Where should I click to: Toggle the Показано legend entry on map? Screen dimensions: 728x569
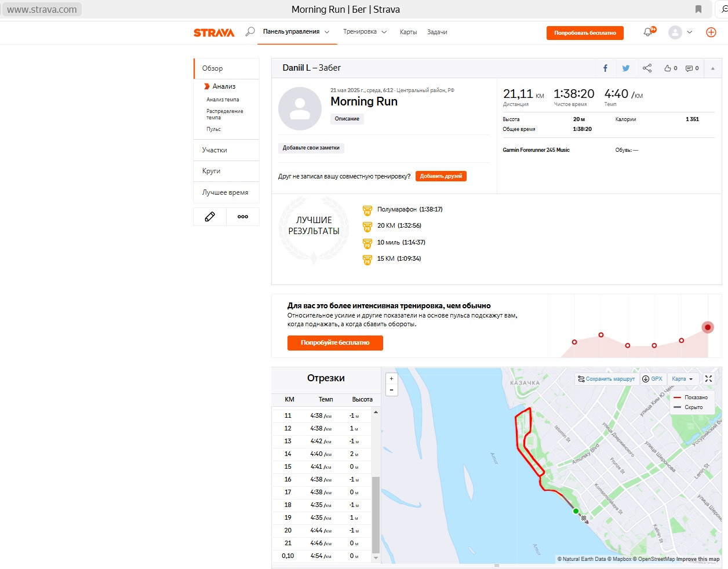coord(691,397)
